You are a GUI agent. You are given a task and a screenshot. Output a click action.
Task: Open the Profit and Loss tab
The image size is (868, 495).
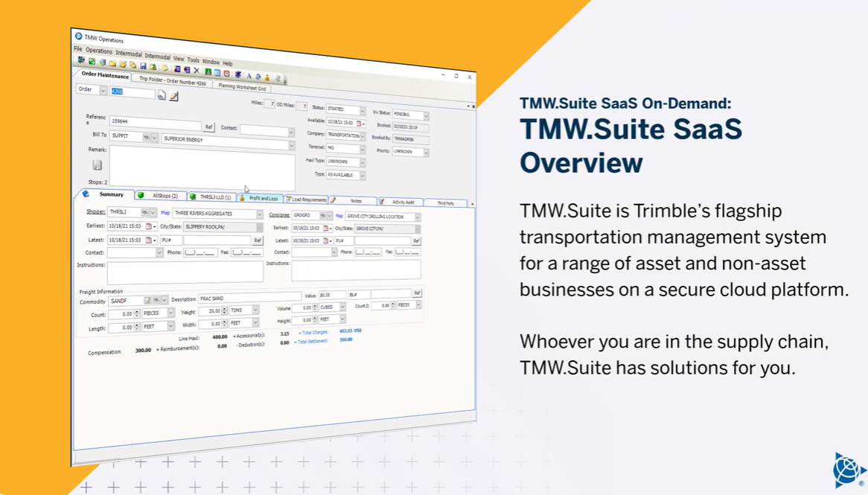pos(260,198)
